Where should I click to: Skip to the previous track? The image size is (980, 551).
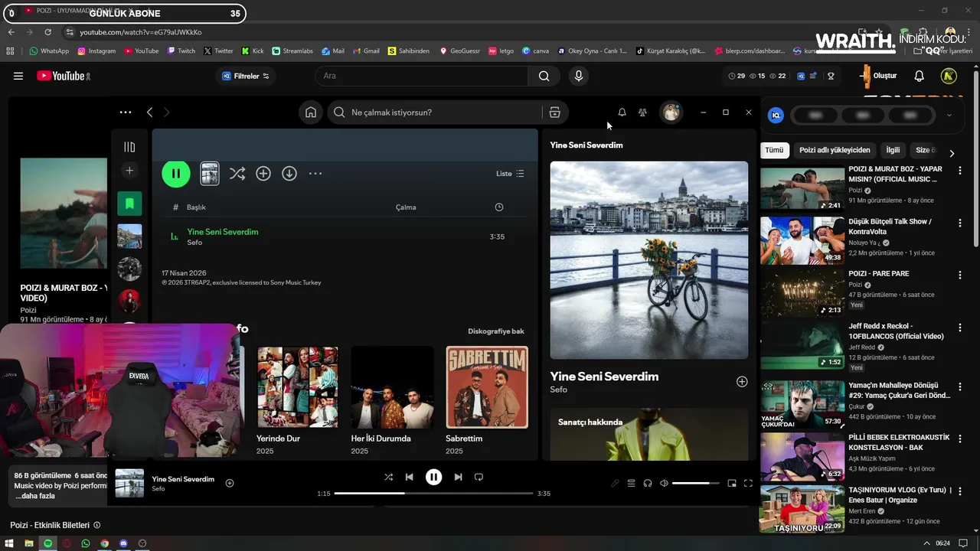(x=409, y=477)
